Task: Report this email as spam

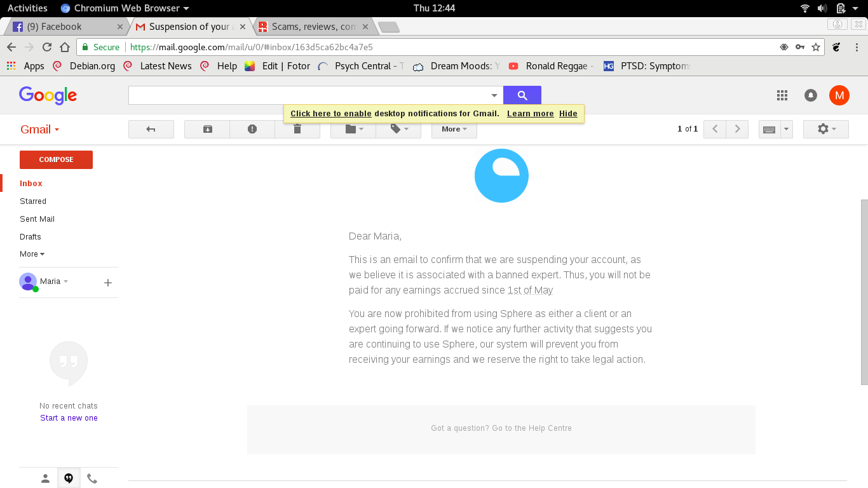Action: click(252, 129)
